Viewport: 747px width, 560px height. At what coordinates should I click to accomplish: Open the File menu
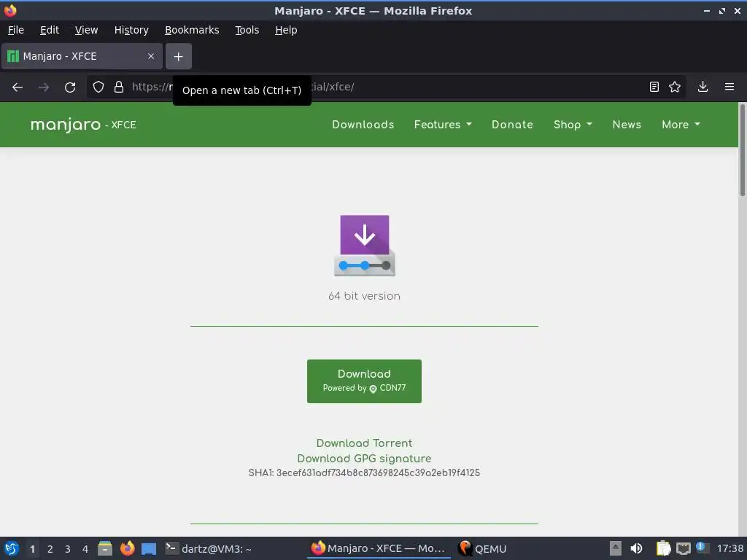pos(16,30)
